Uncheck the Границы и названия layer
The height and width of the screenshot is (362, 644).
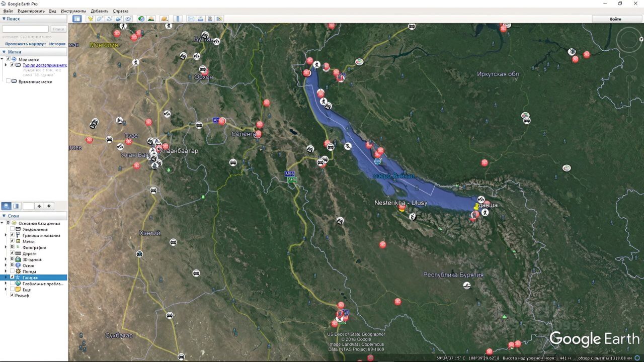(x=12, y=235)
